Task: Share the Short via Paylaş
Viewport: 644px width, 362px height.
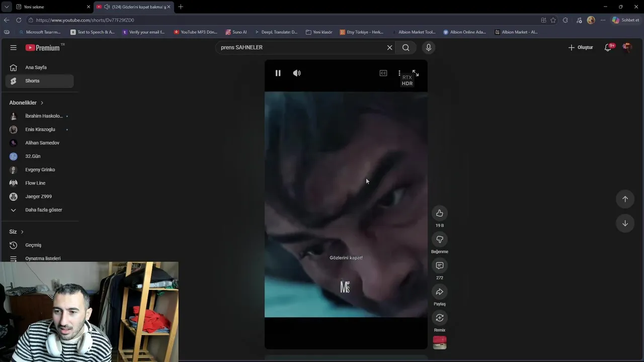Action: pyautogui.click(x=440, y=292)
